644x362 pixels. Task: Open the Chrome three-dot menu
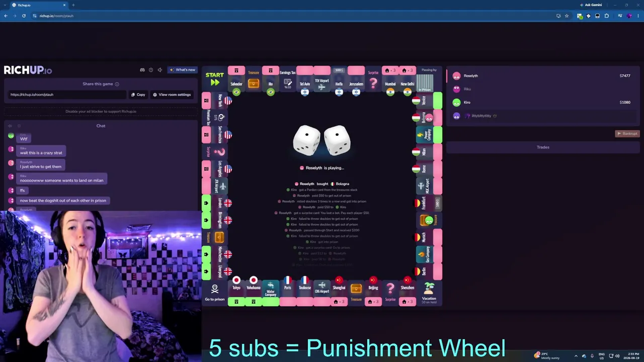[638, 16]
